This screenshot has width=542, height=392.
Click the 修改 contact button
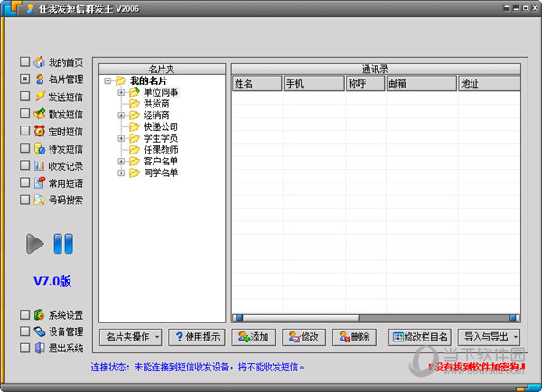click(x=304, y=337)
